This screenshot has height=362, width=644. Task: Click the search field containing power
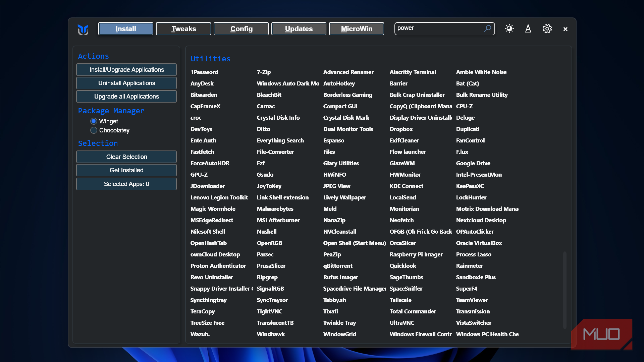click(438, 28)
